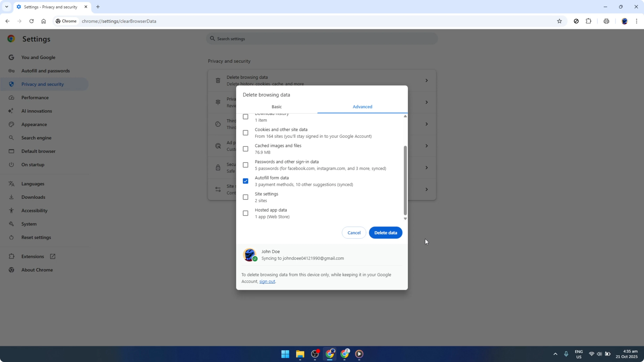Open Wi-Fi network tray icon

pos(591,354)
